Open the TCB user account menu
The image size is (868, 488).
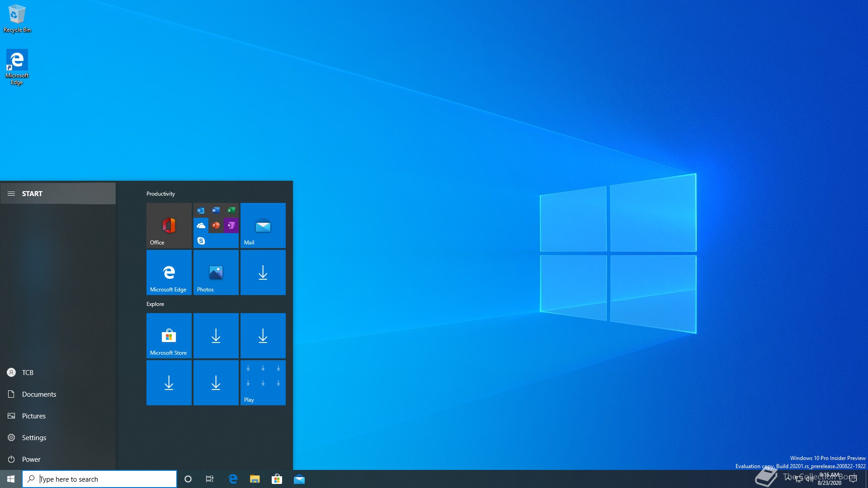coord(58,372)
